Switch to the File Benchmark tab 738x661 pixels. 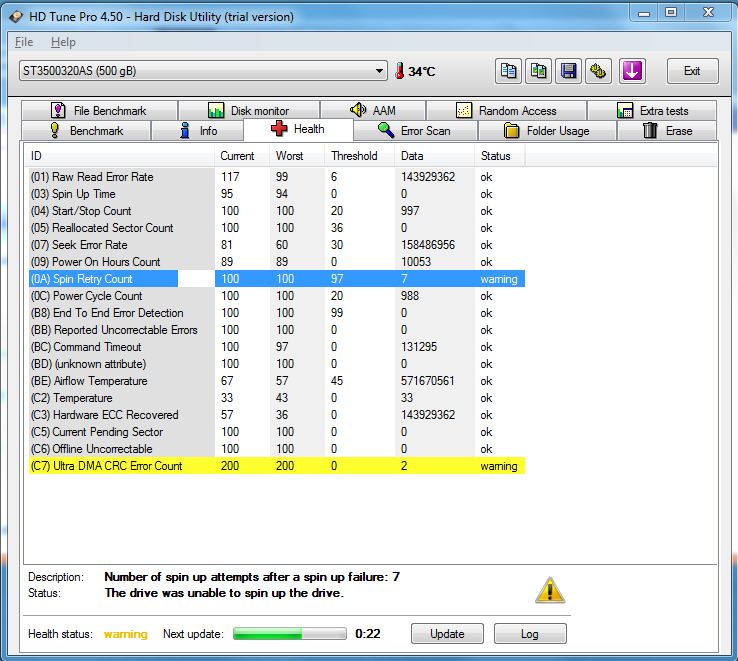99,111
